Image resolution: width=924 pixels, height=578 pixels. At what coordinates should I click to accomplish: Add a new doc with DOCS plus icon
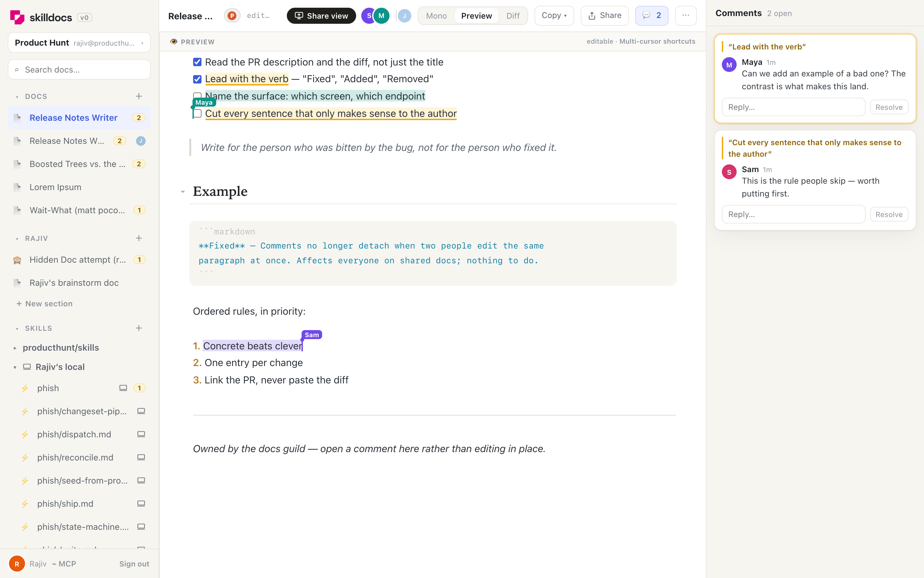[x=139, y=96]
